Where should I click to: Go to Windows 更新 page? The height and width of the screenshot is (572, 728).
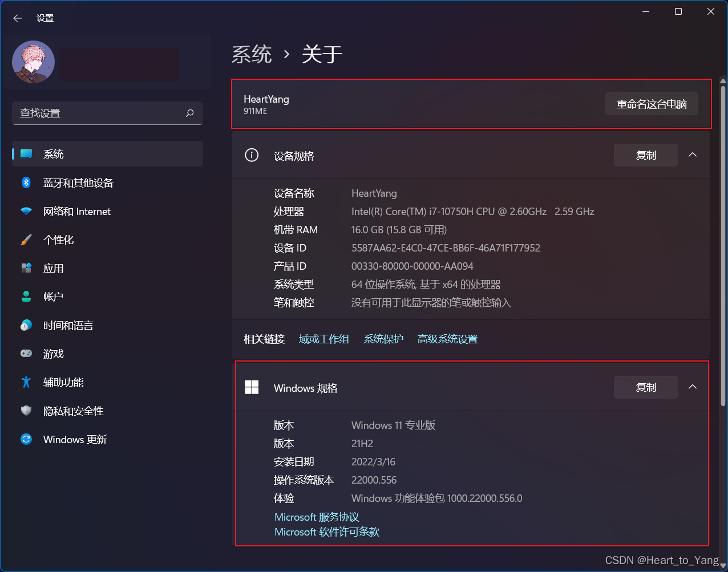pyautogui.click(x=107, y=439)
